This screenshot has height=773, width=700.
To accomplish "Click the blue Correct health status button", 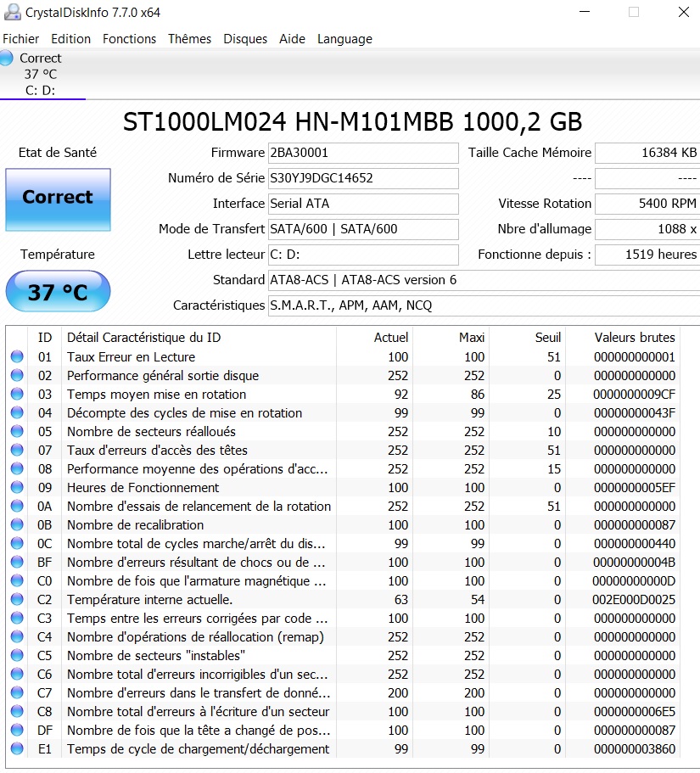I will (x=59, y=199).
